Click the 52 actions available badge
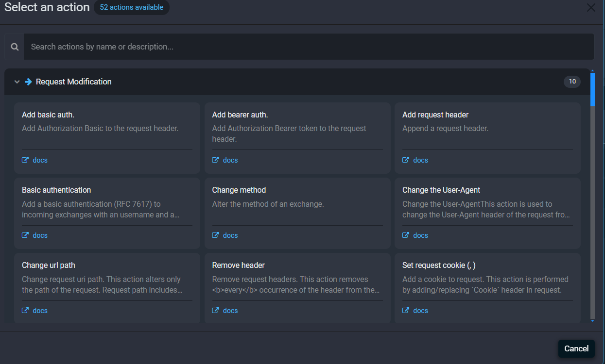605x364 pixels. click(132, 7)
